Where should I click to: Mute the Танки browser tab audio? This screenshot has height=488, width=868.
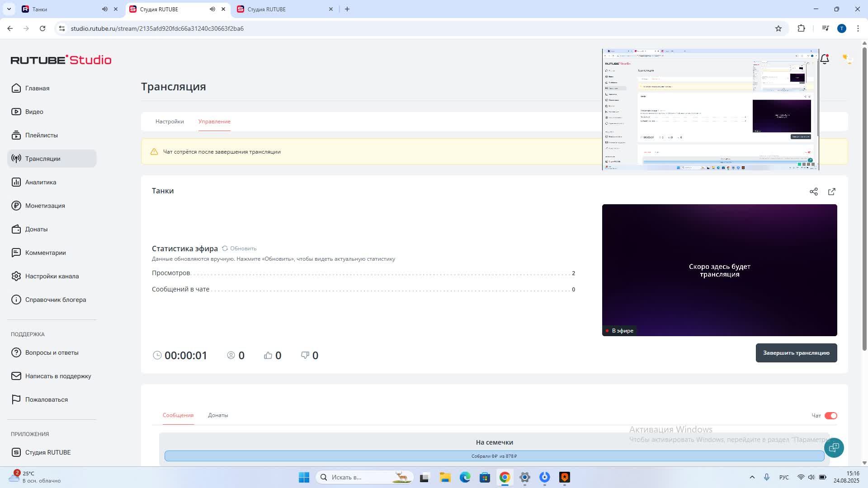tap(104, 9)
